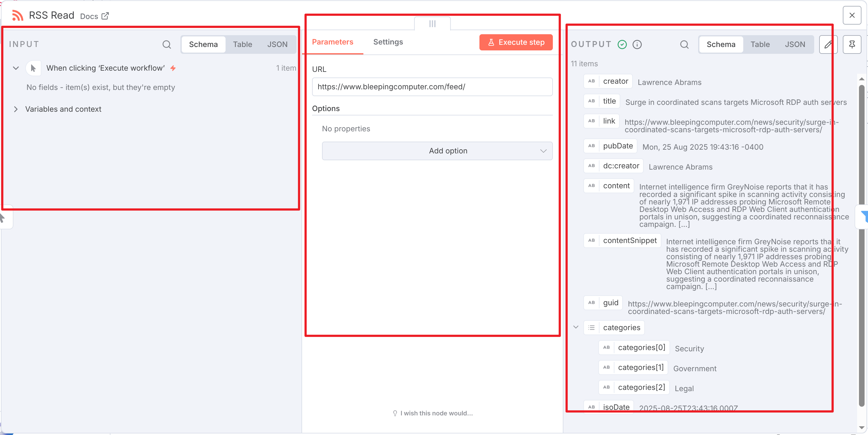Viewport: 868px width, 435px height.
Task: Click the '11 items' count text
Action: (x=584, y=64)
